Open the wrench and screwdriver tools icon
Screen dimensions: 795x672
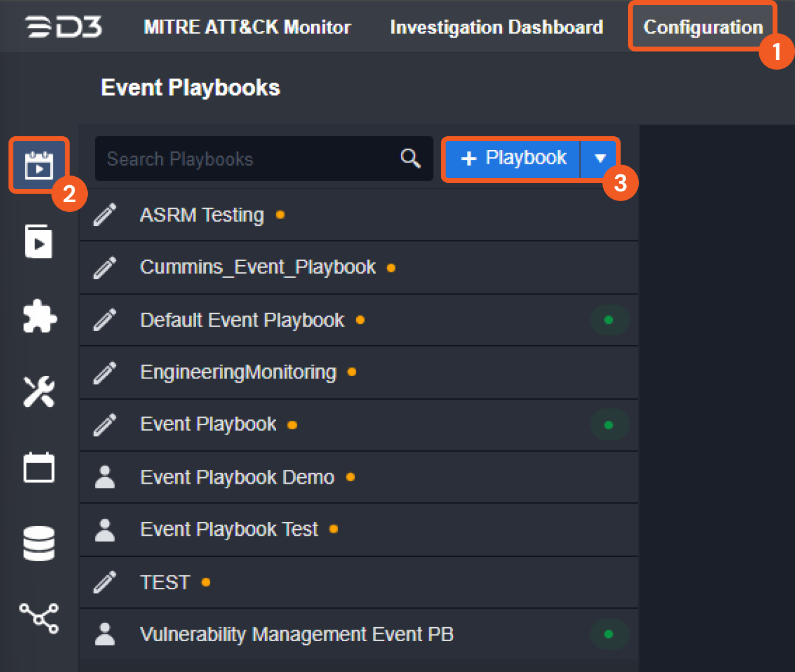click(x=39, y=392)
